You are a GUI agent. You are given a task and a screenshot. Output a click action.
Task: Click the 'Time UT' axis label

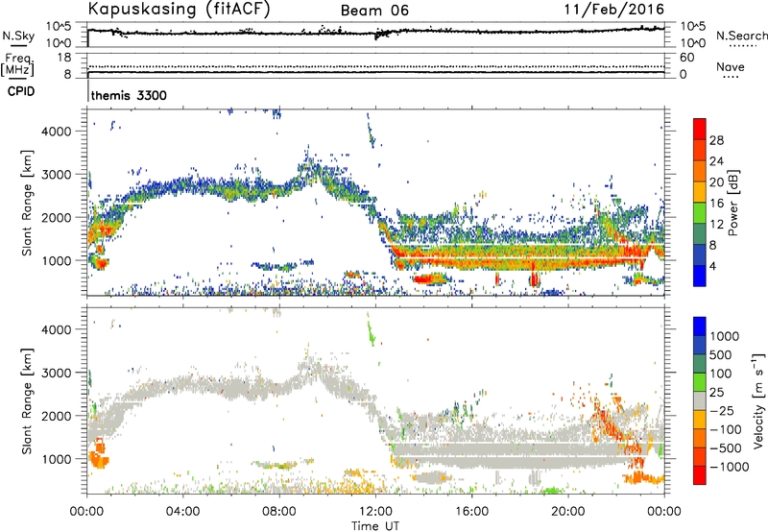[375, 525]
